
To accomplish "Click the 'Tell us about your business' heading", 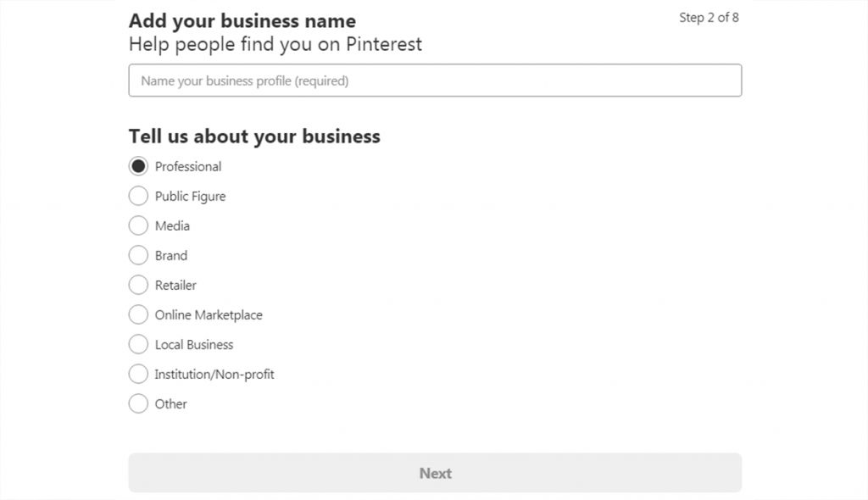I will tap(254, 136).
